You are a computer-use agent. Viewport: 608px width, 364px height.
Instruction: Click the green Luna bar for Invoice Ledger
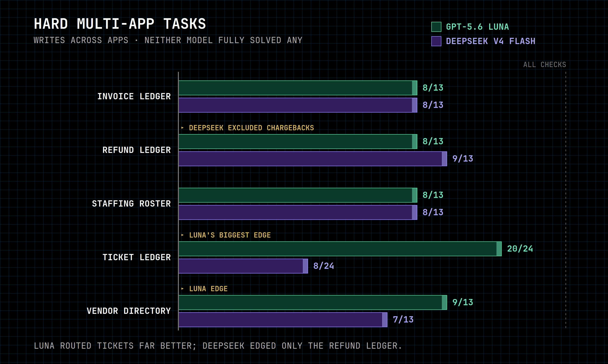[298, 88]
